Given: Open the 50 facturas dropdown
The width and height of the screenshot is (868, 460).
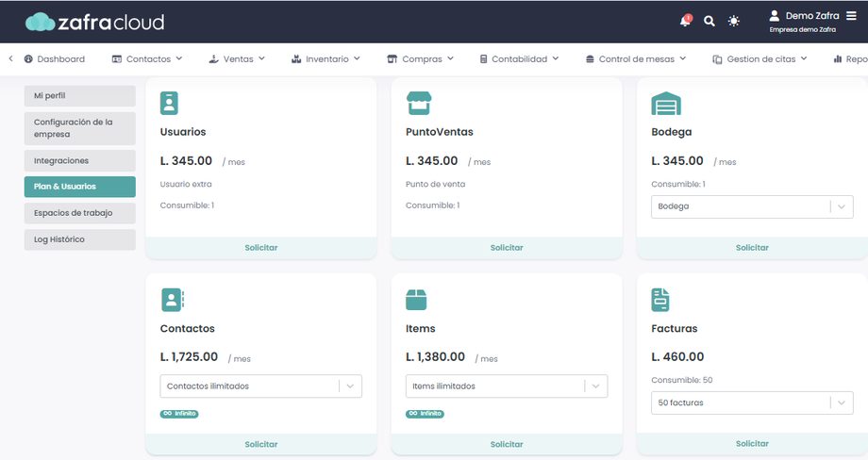Looking at the screenshot, I should click(752, 403).
